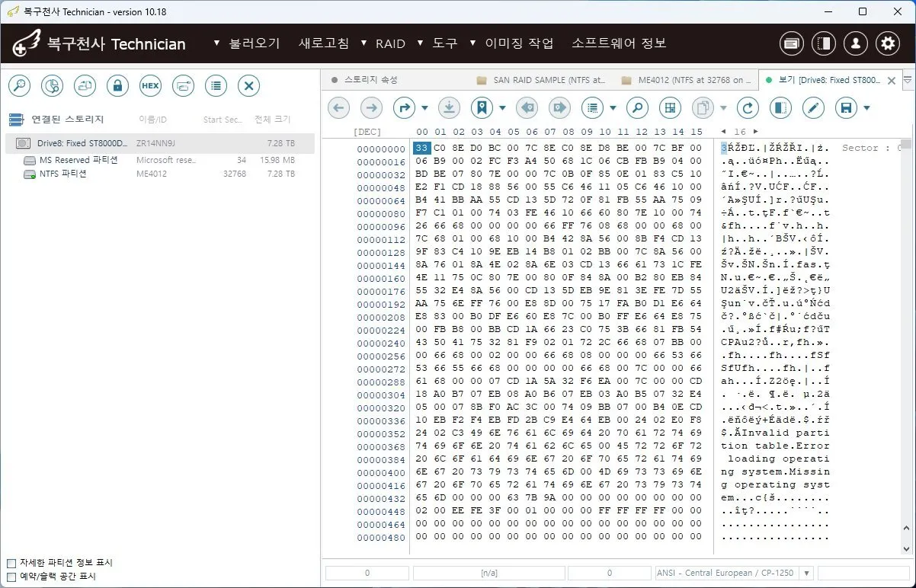This screenshot has width=916, height=588.
Task: Select the NTFS 파티션 row
Action: [x=159, y=174]
